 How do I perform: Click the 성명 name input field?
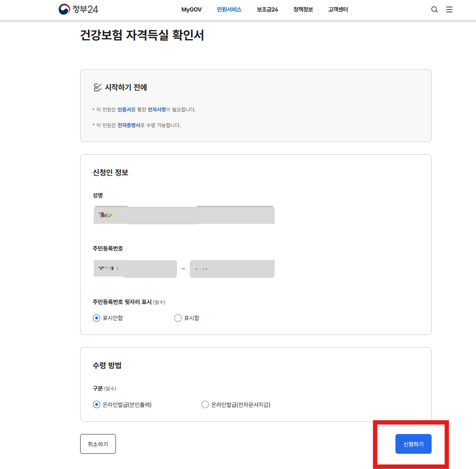pyautogui.click(x=184, y=215)
